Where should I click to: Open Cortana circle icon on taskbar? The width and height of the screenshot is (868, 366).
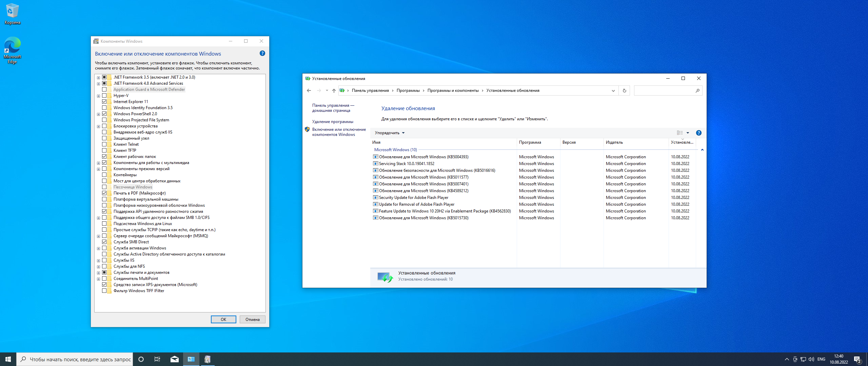[x=141, y=359]
